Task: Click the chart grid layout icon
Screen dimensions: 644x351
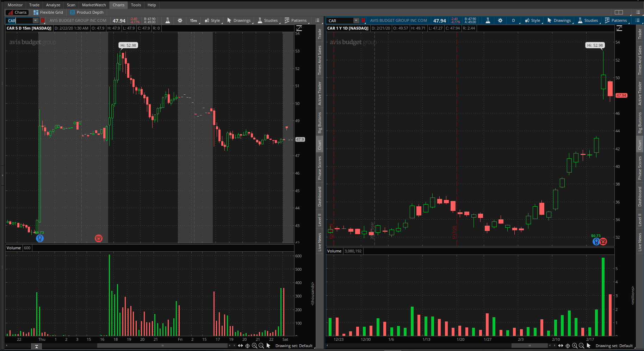Action: (619, 12)
